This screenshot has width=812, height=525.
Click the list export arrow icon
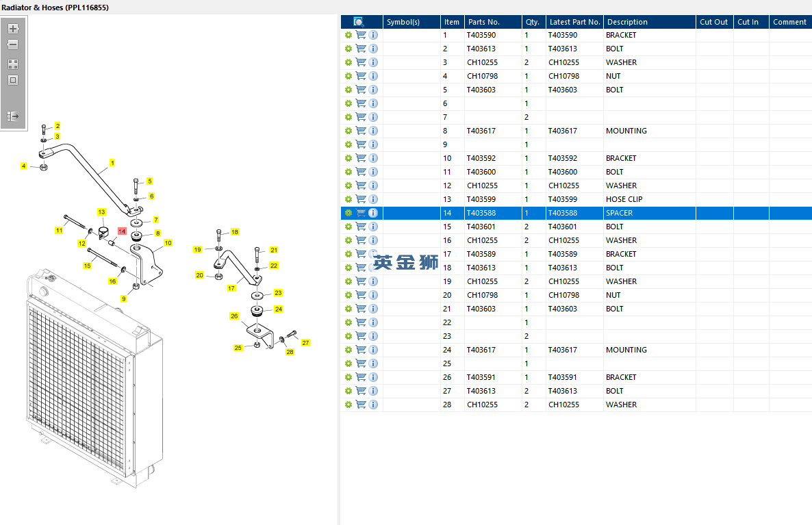tap(13, 116)
